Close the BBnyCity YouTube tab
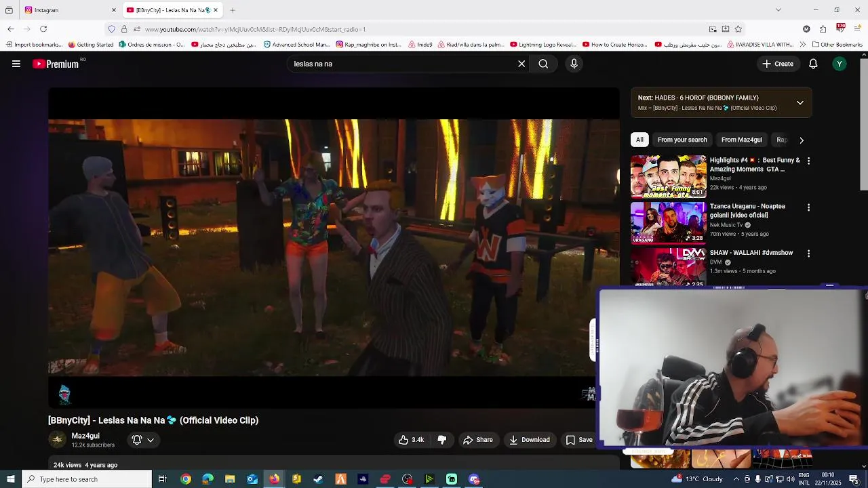This screenshot has height=488, width=868. point(216,10)
